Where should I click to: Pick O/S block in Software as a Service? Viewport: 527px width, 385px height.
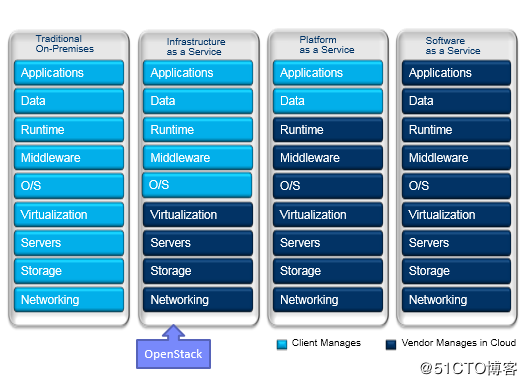[456, 186]
